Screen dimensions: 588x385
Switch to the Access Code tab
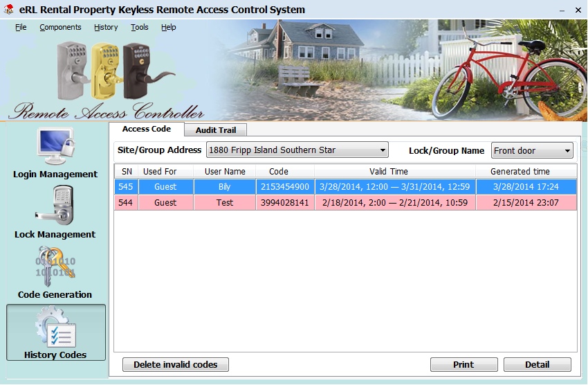pyautogui.click(x=147, y=129)
